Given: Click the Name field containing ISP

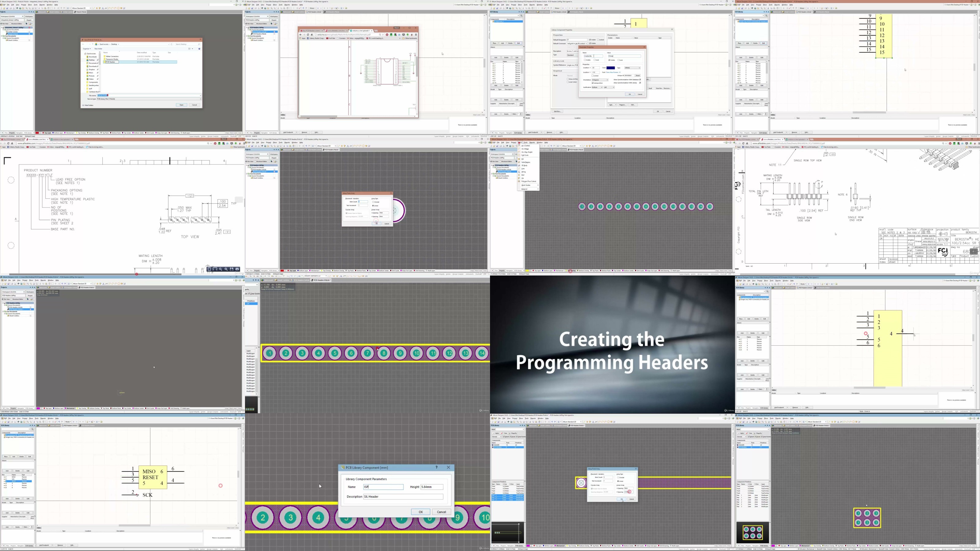Looking at the screenshot, I should [x=383, y=487].
